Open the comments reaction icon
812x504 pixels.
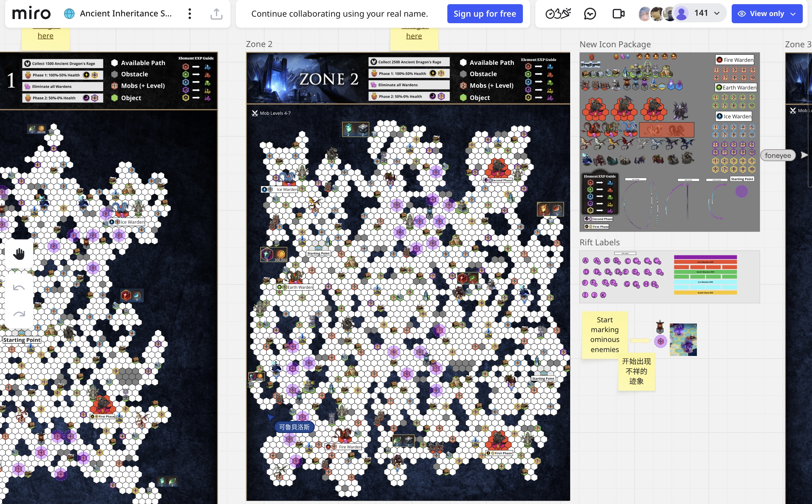point(590,14)
